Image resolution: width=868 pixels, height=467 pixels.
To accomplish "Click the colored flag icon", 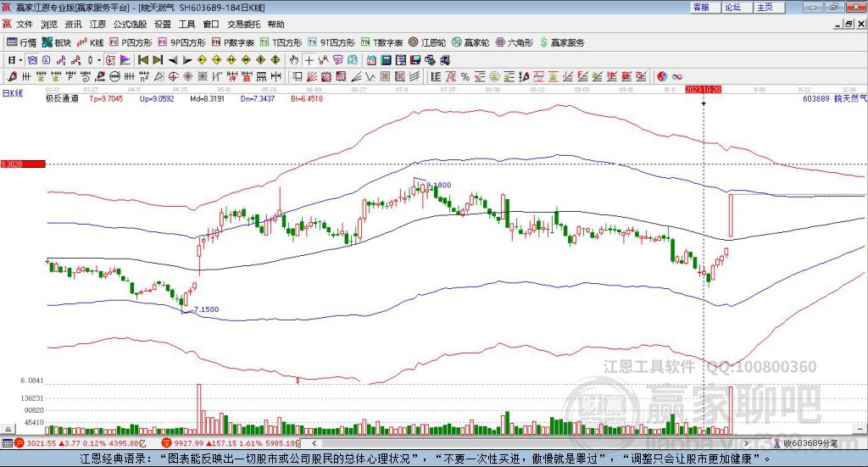I will [125, 60].
